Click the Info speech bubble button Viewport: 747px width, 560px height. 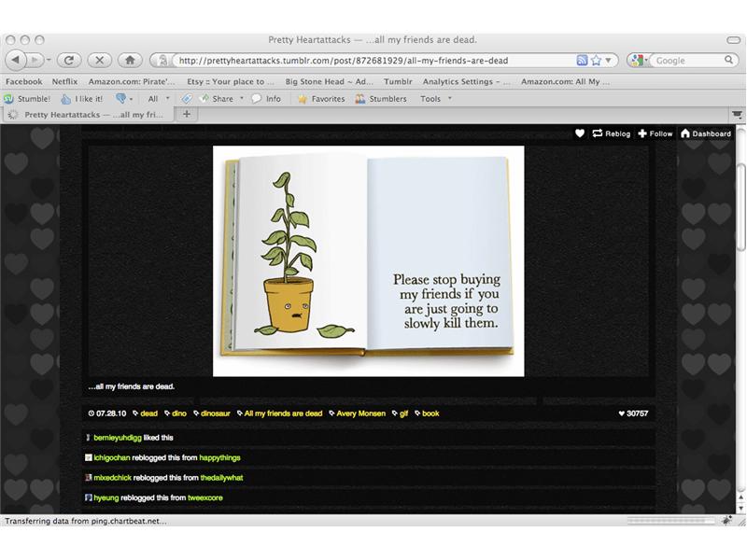point(266,99)
